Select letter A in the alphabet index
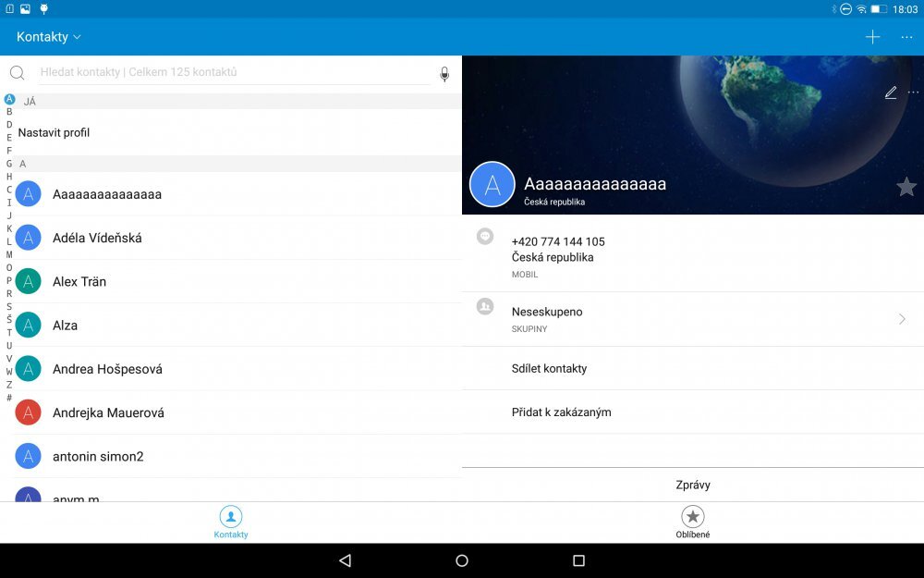The height and width of the screenshot is (578, 924). pyautogui.click(x=8, y=99)
